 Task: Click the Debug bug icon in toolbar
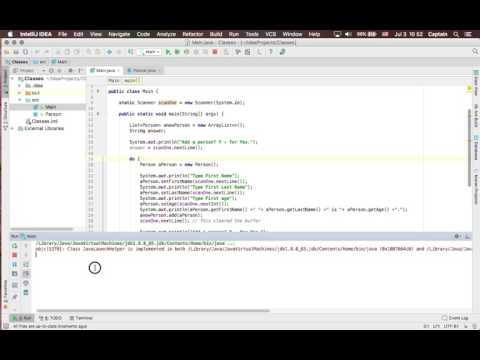tap(177, 52)
